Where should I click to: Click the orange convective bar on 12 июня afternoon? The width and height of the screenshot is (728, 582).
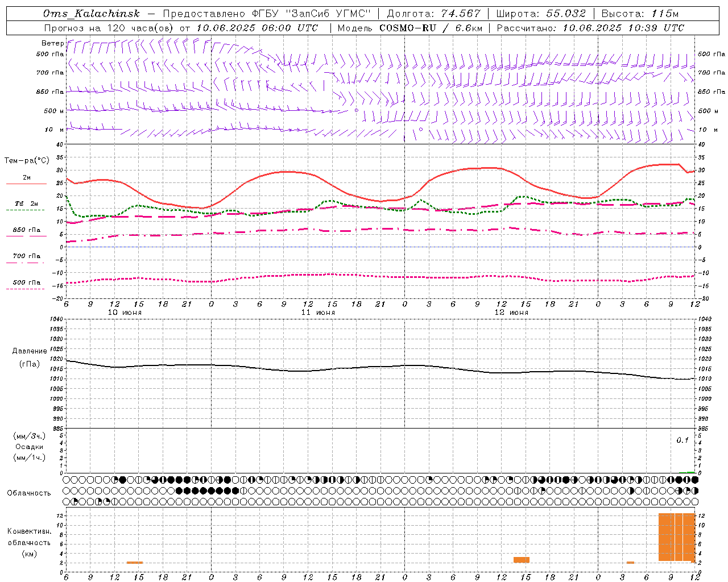pyautogui.click(x=522, y=560)
